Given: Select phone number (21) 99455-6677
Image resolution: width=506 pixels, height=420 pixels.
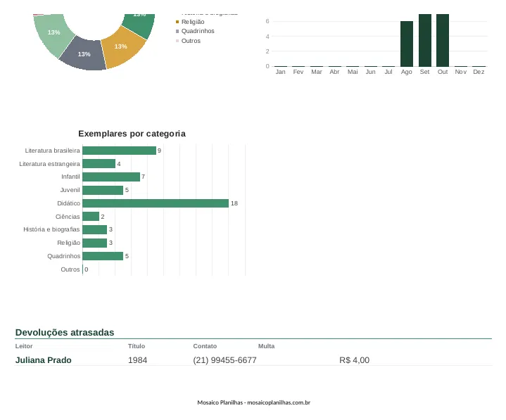Looking at the screenshot, I should point(224,360).
